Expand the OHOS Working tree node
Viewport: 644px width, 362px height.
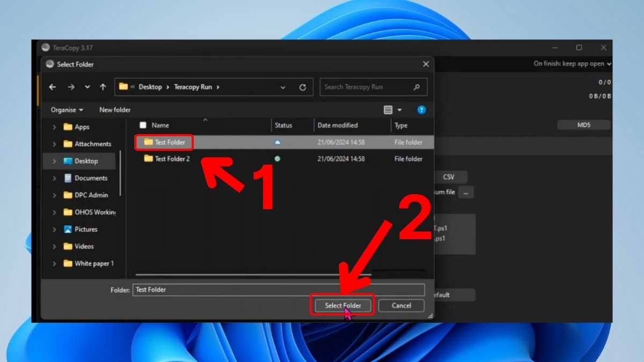(x=54, y=212)
